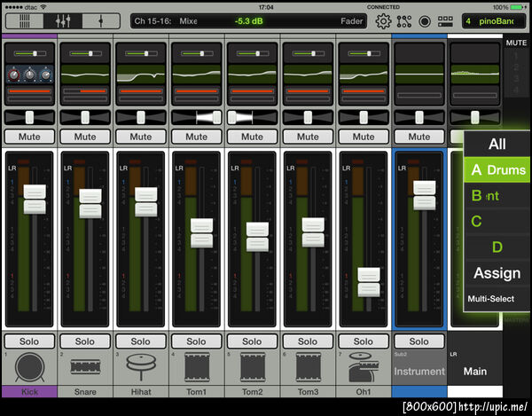The height and width of the screenshot is (416, 532).
Task: Tap the record button in top bar
Action: pos(425,20)
